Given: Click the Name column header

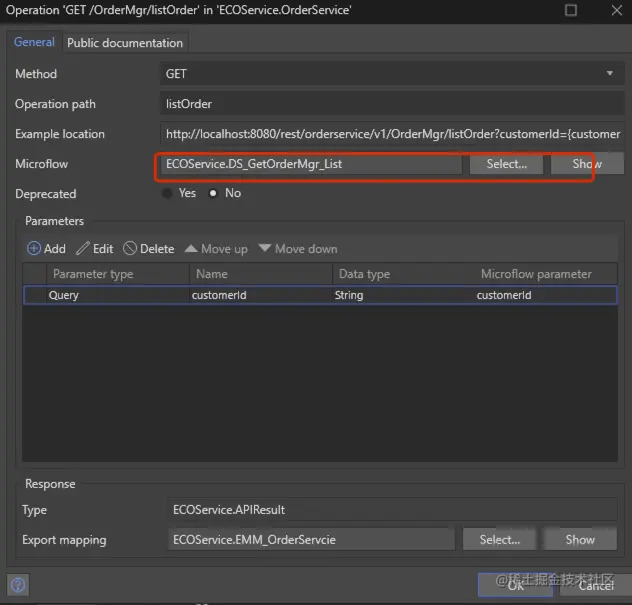Looking at the screenshot, I should (261, 274).
